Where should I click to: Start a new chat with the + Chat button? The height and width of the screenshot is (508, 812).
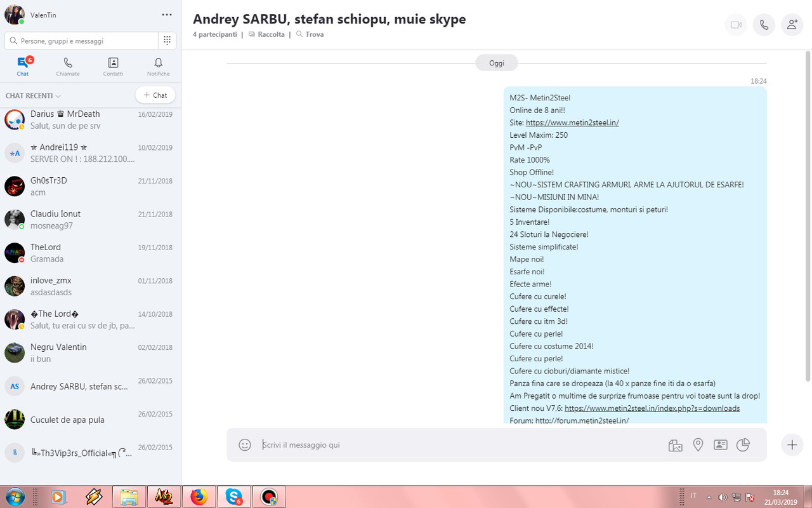155,95
